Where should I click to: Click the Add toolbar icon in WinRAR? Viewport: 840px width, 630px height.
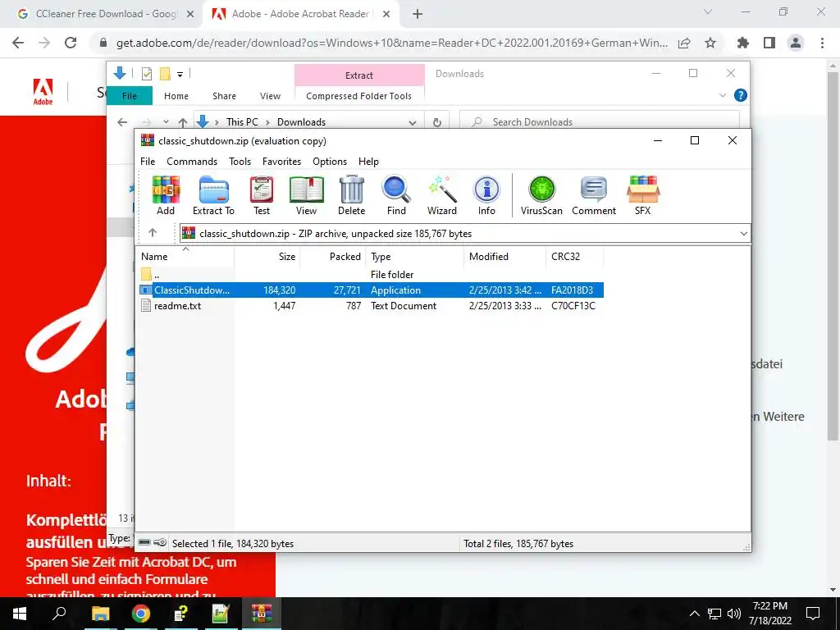tap(166, 195)
